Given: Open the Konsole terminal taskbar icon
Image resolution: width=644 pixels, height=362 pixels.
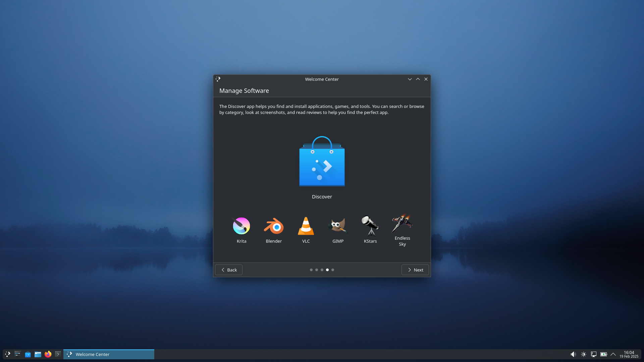Looking at the screenshot, I should click(58, 354).
